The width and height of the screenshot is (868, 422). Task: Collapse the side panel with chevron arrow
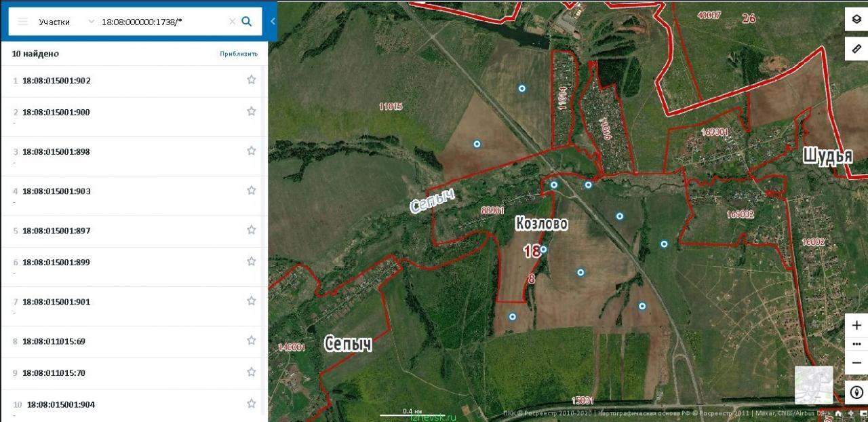(273, 21)
